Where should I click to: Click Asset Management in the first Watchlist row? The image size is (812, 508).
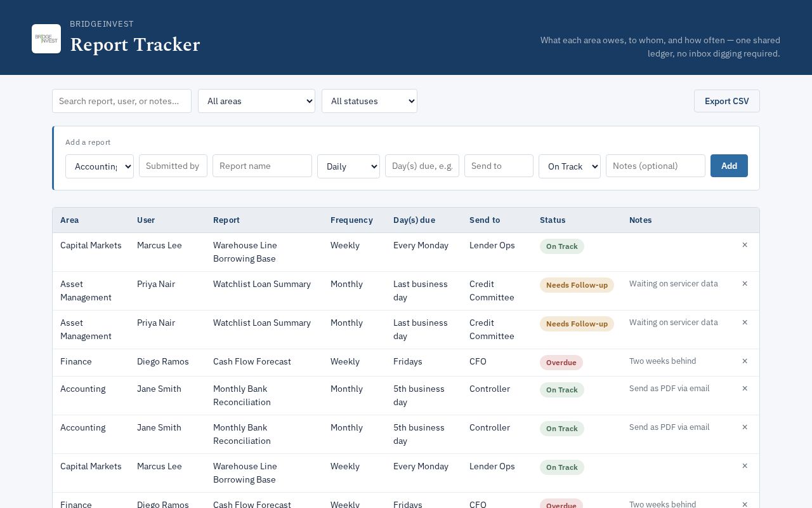pos(86,291)
